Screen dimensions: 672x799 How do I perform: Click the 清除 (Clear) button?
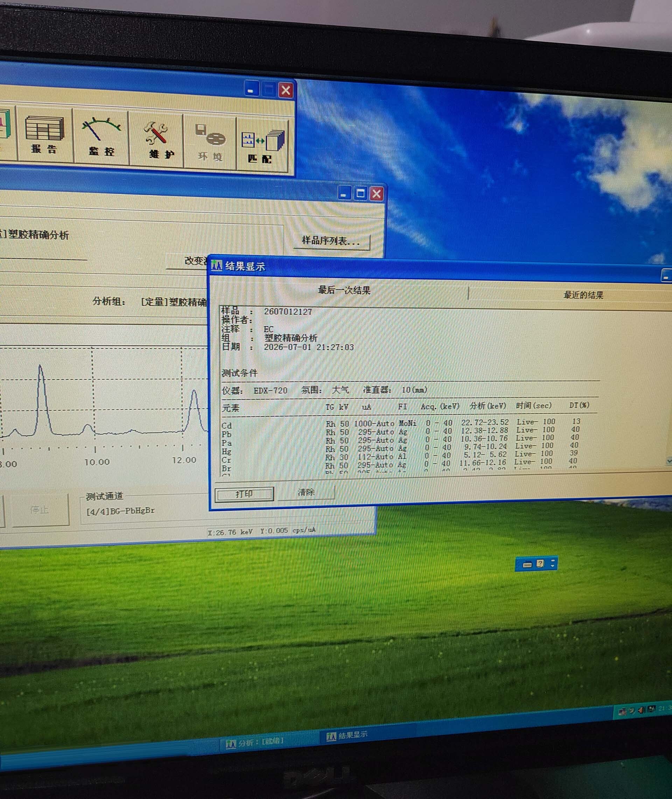coord(306,492)
